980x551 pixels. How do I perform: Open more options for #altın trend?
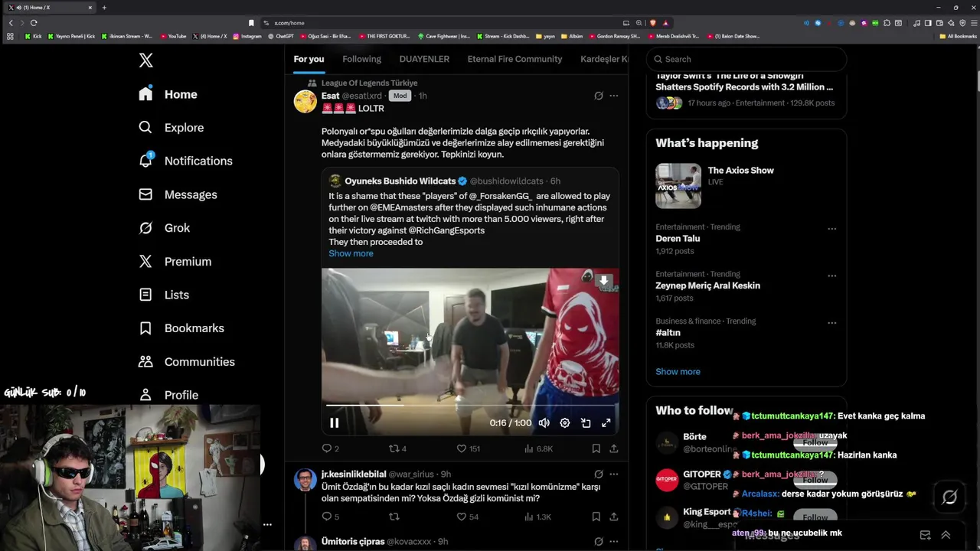tap(831, 323)
